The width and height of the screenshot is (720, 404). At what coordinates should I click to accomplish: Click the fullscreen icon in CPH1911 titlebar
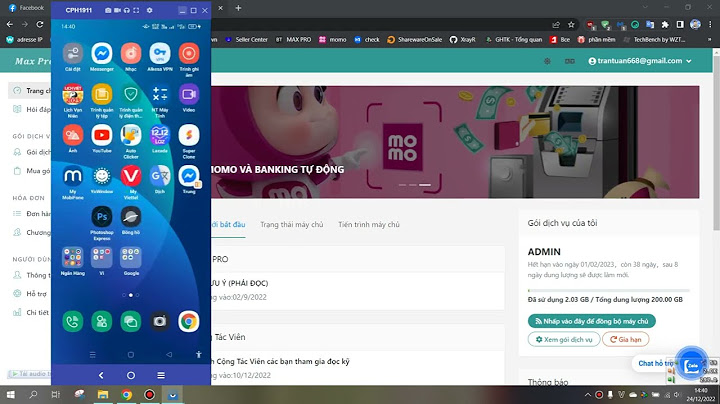(x=136, y=10)
